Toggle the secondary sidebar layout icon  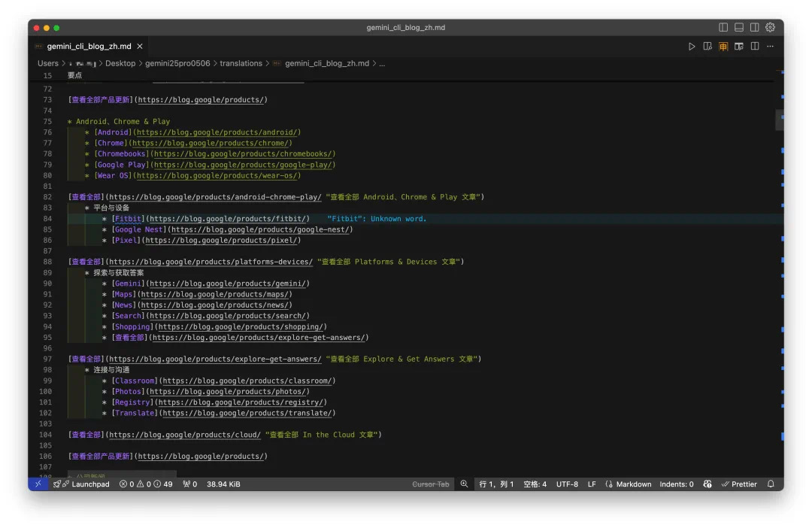[755, 28]
